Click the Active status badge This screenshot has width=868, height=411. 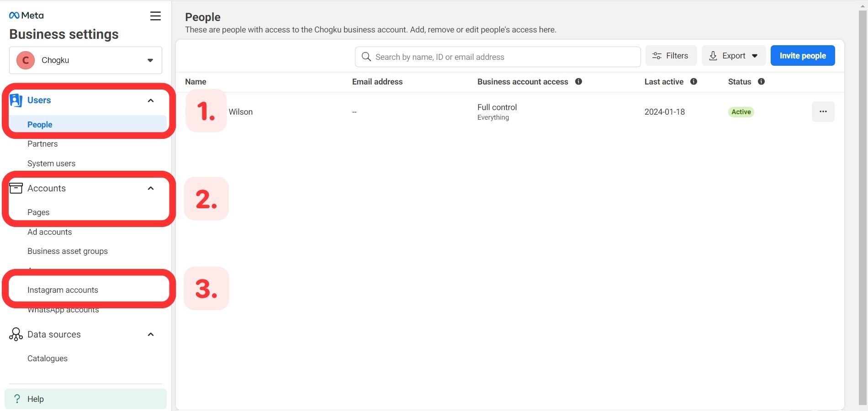[x=741, y=112]
